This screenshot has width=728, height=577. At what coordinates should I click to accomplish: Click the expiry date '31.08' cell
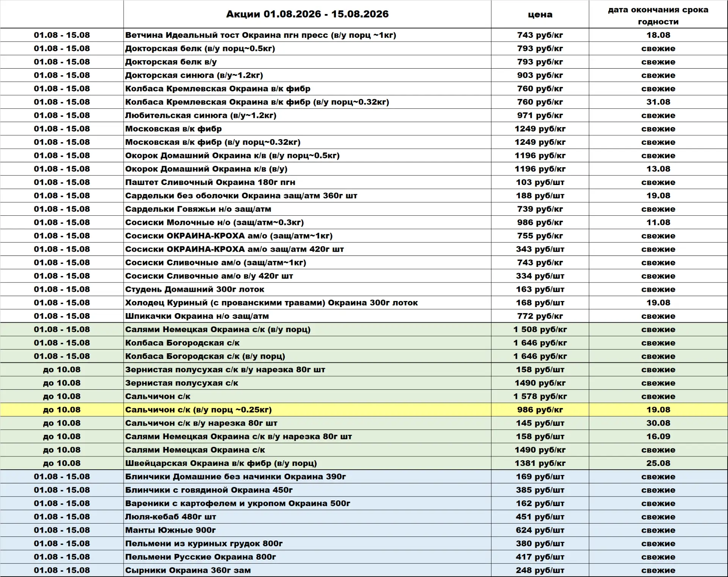tap(658, 102)
